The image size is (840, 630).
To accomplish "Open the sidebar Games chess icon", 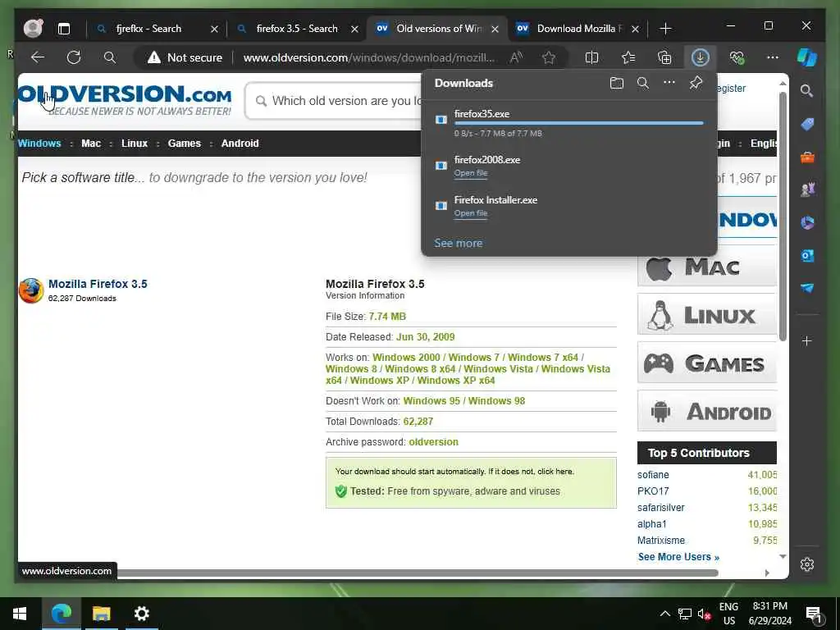I will (x=807, y=189).
